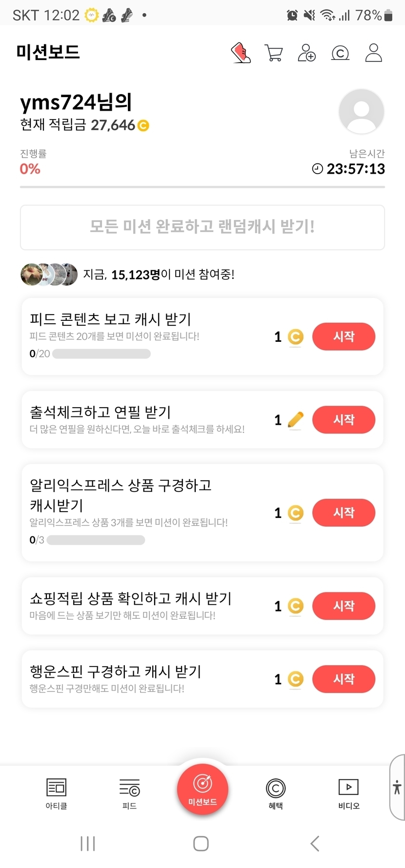
Task: Tap 모든 미션 완료하고 랜덤캐시 받기 banner
Action: (x=202, y=227)
